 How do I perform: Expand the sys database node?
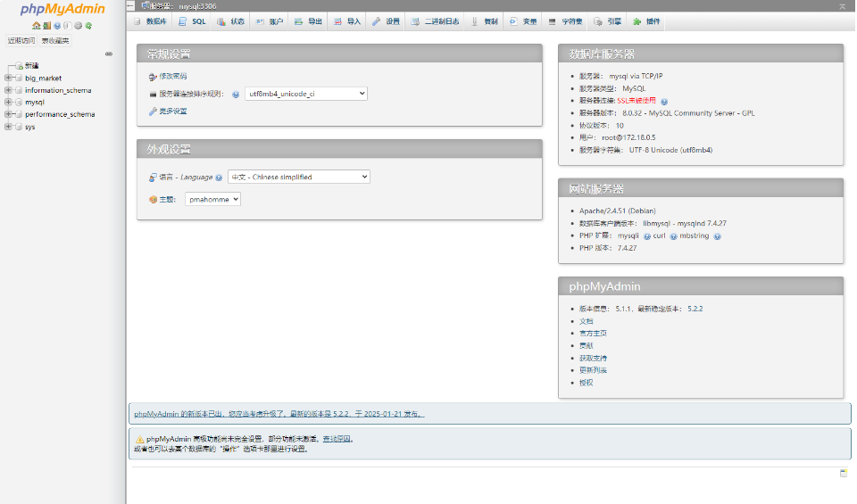coord(8,127)
